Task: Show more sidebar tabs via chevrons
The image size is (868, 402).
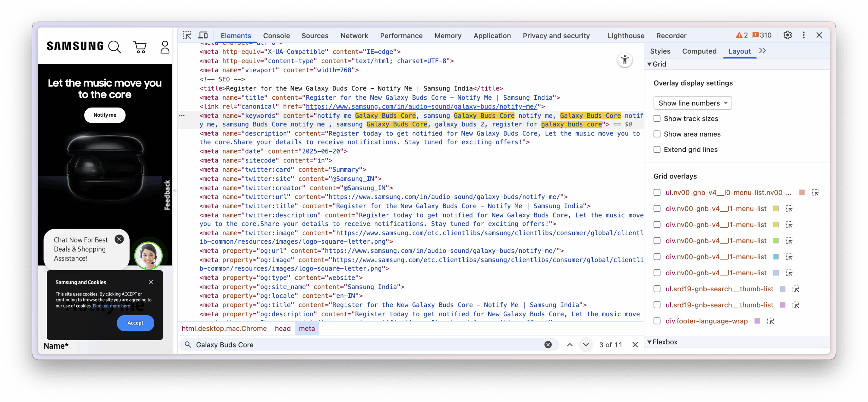Action: click(x=762, y=51)
